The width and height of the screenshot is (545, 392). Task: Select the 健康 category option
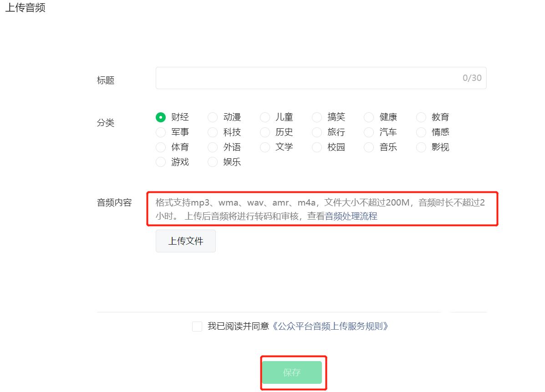point(369,117)
